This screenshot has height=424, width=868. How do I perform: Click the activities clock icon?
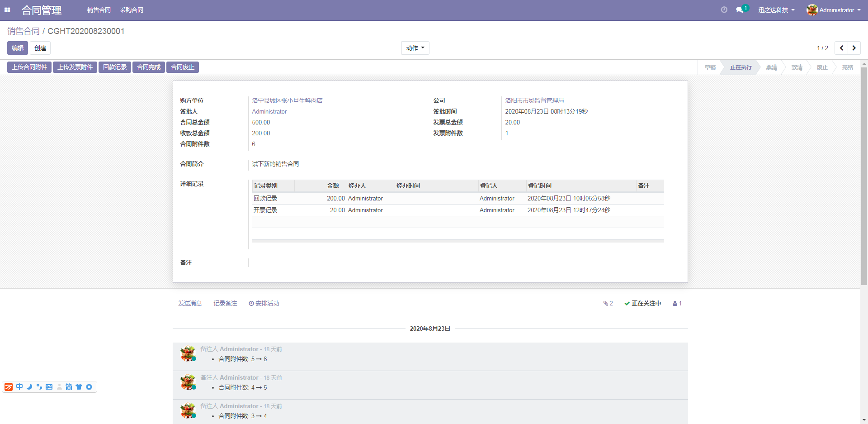point(724,9)
